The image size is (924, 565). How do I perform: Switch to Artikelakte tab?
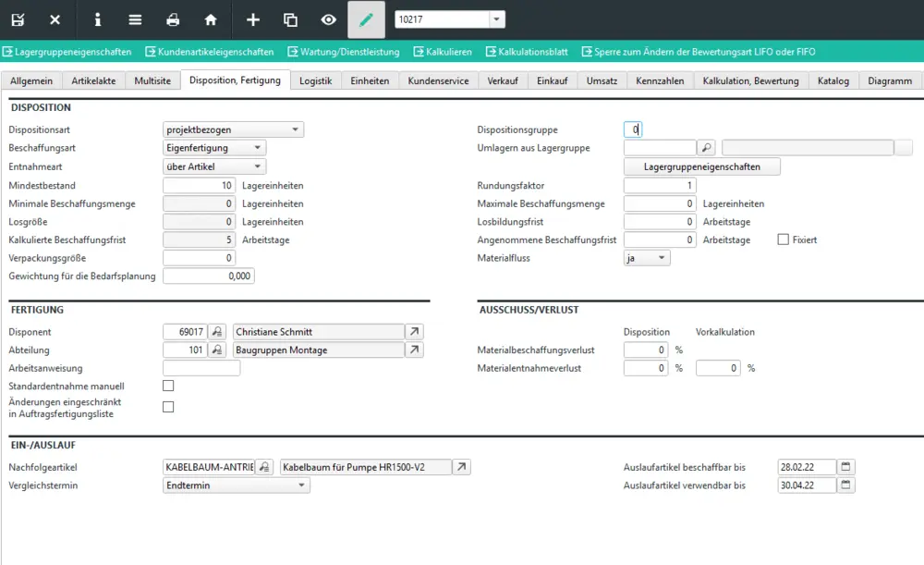point(93,80)
